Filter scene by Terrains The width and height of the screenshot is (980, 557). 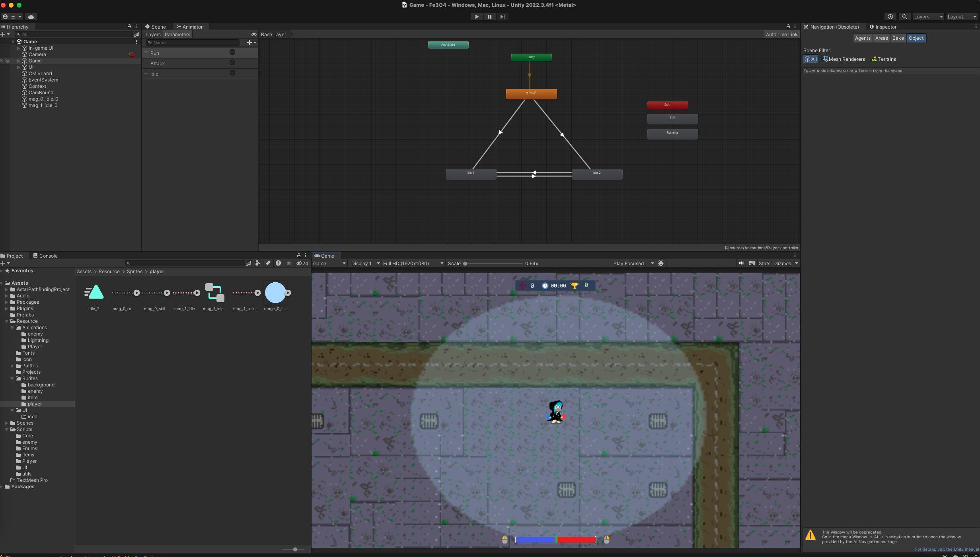coord(883,59)
